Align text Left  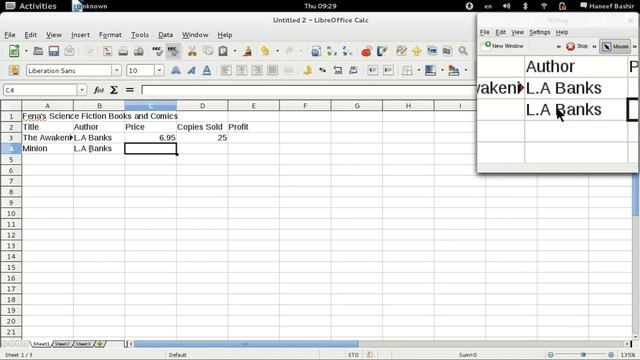coord(226,70)
